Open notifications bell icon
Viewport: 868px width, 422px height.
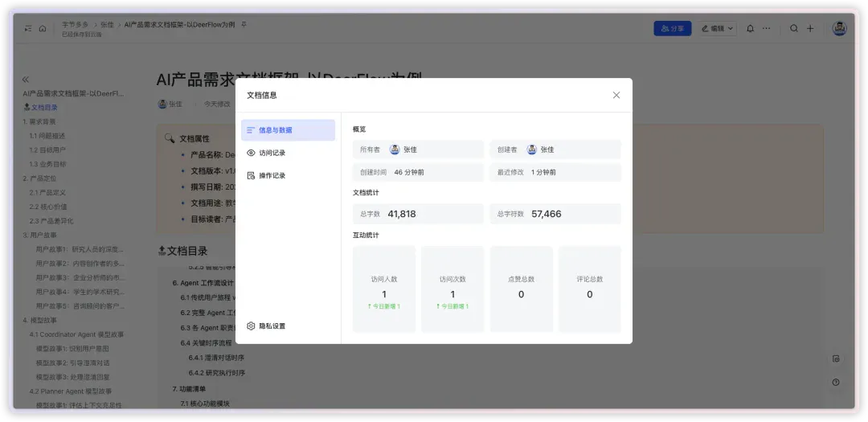[x=750, y=29]
